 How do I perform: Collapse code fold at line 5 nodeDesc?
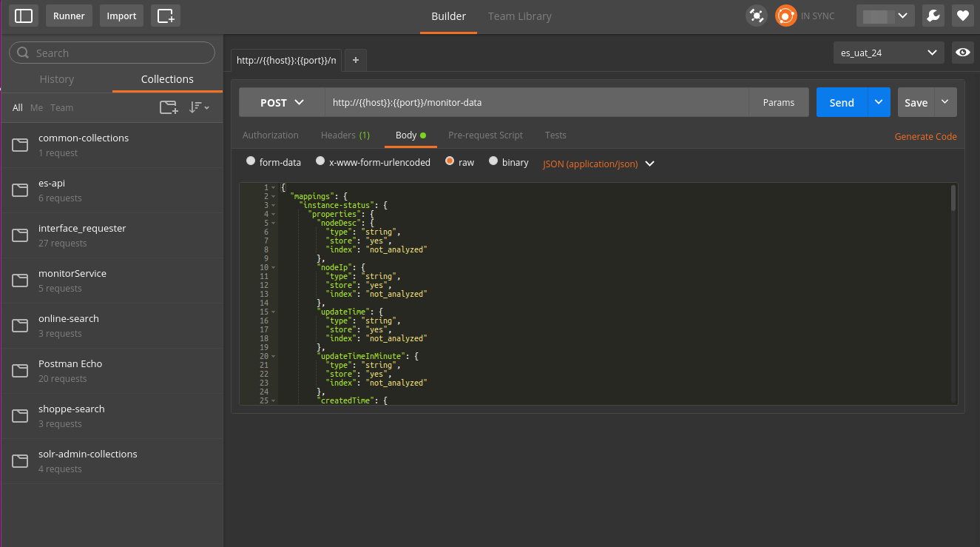[x=274, y=223]
